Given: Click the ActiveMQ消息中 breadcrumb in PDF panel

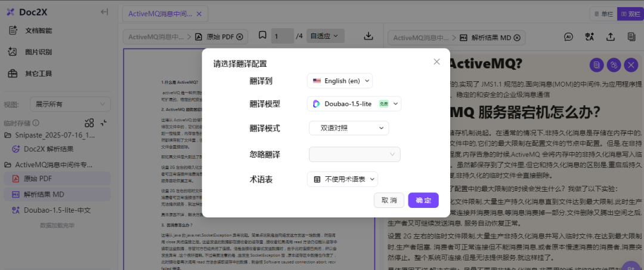Looking at the screenshot, I should coord(156,36).
